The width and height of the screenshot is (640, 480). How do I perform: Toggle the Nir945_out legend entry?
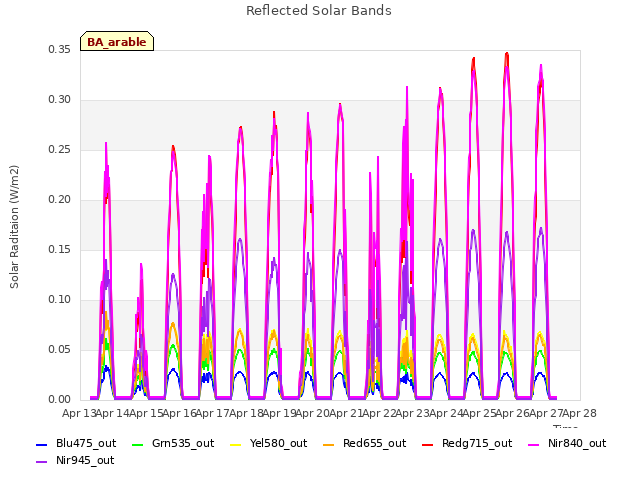75,460
